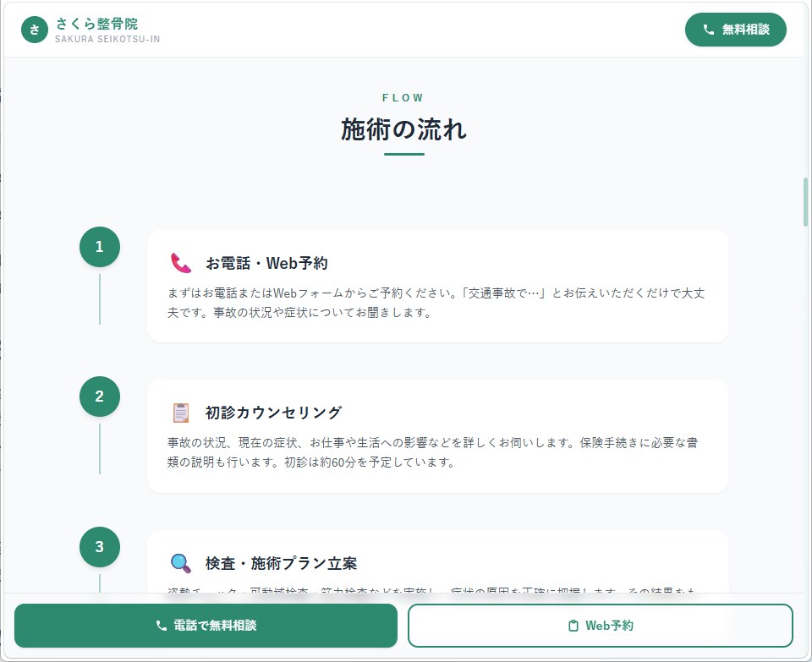
Task: Click the phone icon in 電話で無料相談 button
Action: pyautogui.click(x=161, y=626)
